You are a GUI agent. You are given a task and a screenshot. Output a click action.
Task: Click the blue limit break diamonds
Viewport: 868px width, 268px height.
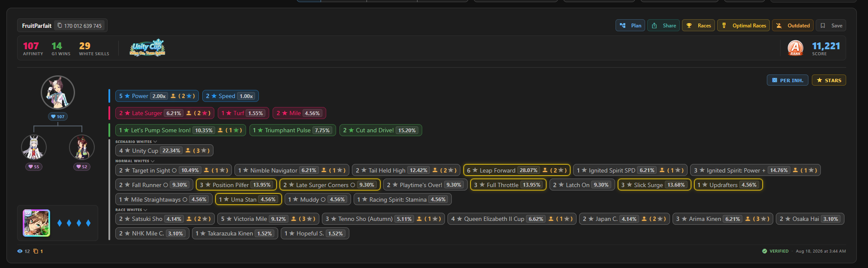[x=74, y=223]
